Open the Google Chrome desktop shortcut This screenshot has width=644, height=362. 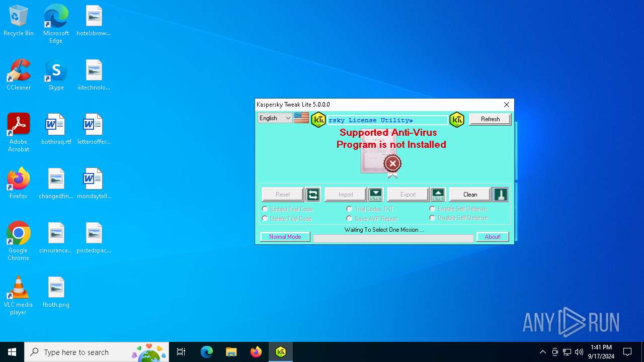19,241
